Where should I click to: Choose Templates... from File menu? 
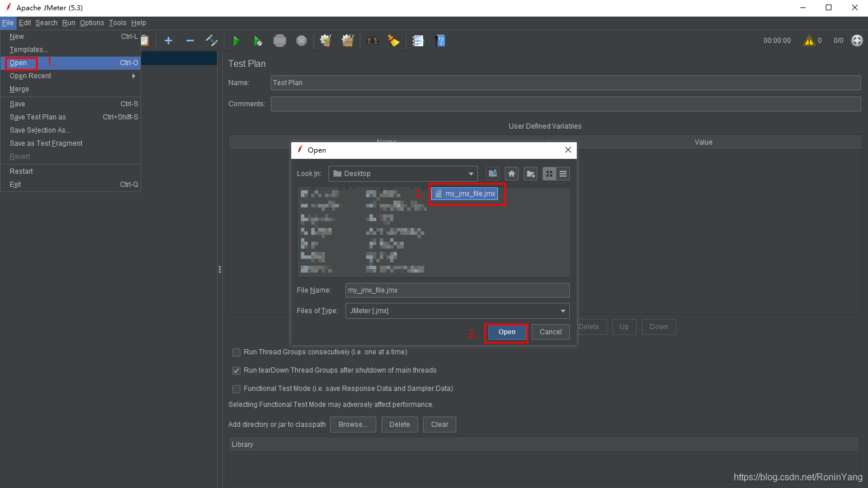click(x=71, y=50)
